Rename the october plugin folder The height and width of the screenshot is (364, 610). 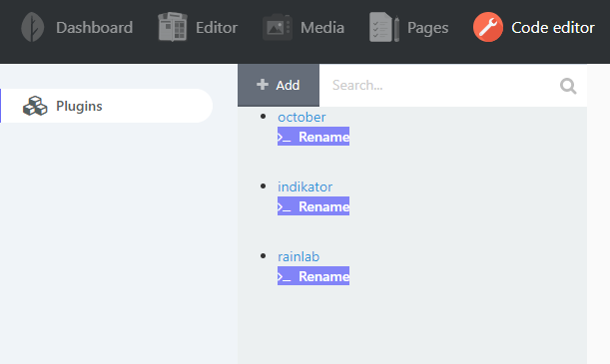[313, 137]
